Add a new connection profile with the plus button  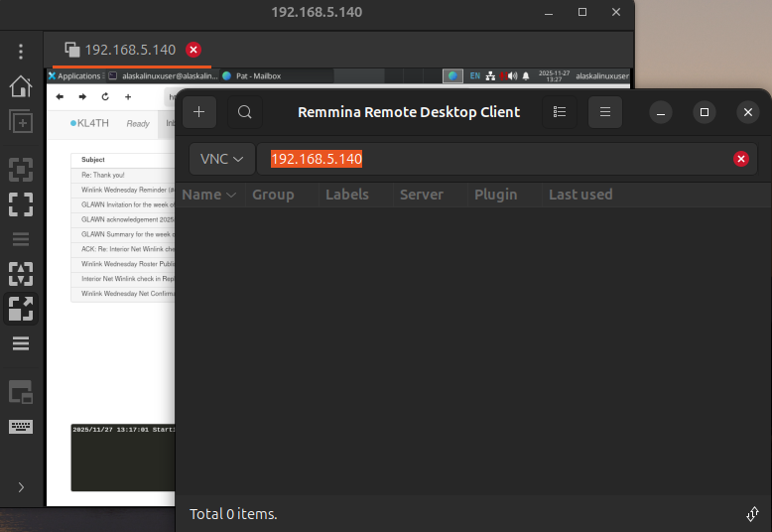pos(198,112)
